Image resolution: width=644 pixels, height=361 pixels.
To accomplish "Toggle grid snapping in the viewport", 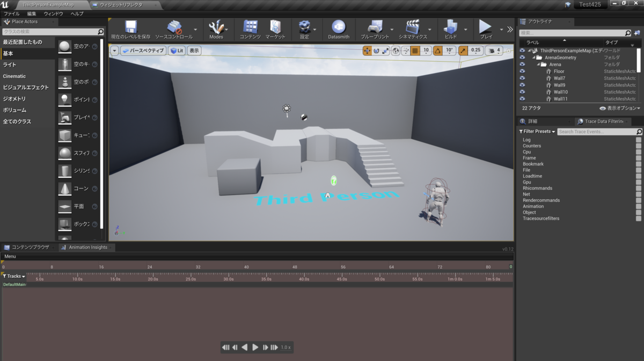I will click(x=415, y=50).
